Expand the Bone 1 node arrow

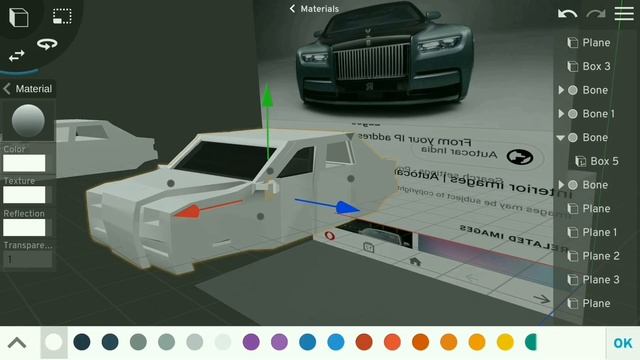click(561, 114)
